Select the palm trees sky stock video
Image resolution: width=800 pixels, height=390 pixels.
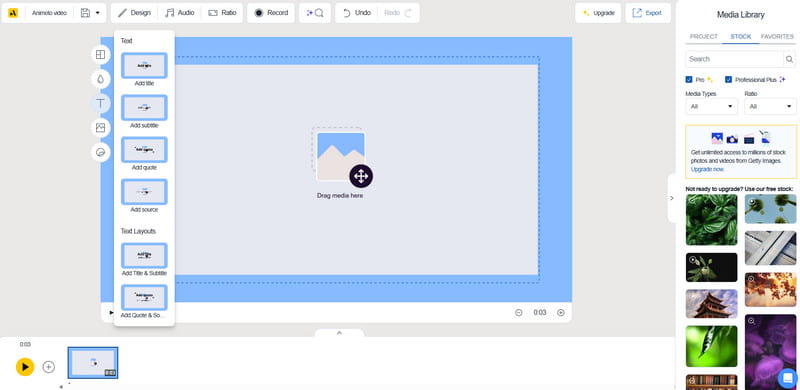click(770, 209)
